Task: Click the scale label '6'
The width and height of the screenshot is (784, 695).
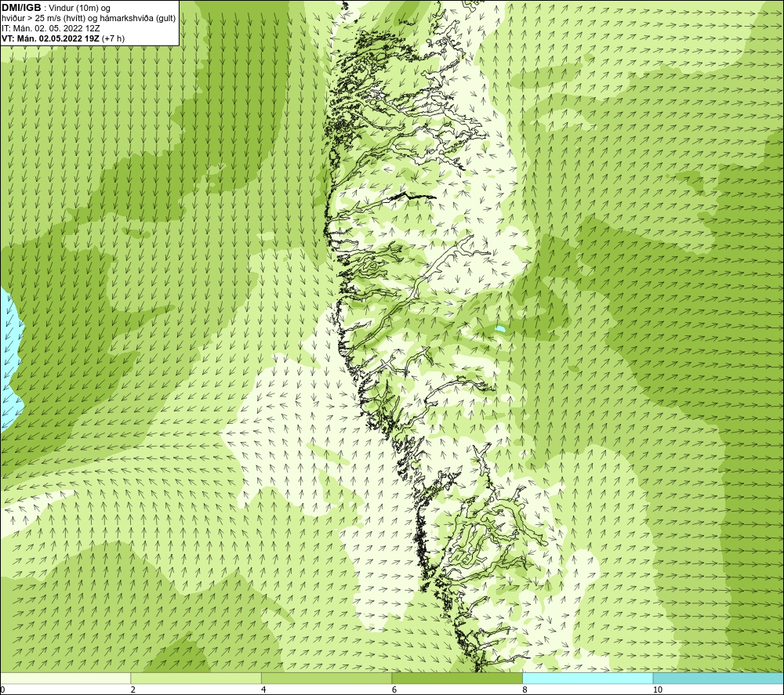Action: (394, 690)
